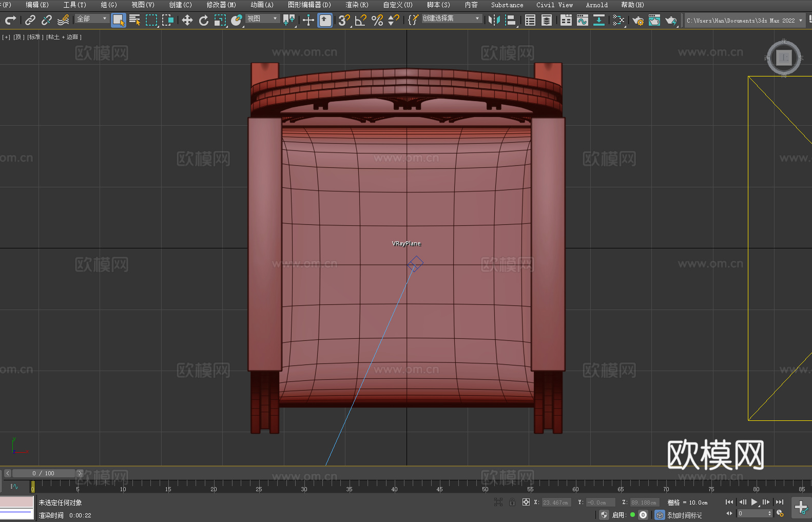Image resolution: width=812 pixels, height=522 pixels.
Task: Open the Mini Curve Editor toggle
Action: [x=14, y=486]
